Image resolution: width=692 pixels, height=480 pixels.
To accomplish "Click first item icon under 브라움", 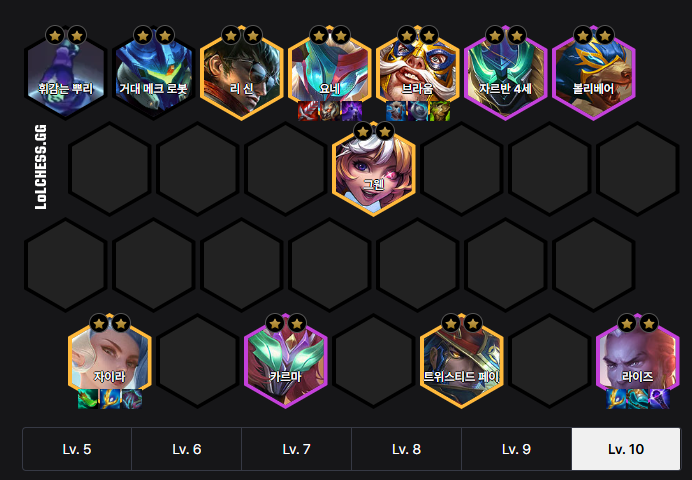I will (396, 111).
